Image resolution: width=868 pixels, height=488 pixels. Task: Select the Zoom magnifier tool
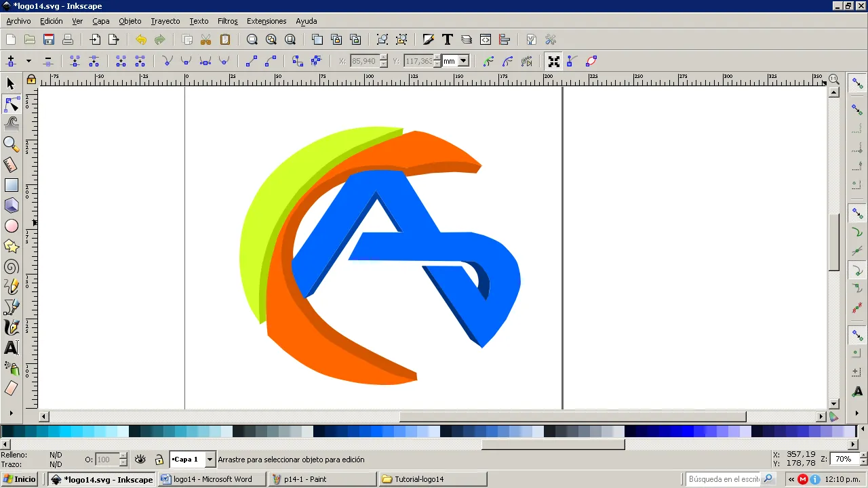tap(11, 144)
